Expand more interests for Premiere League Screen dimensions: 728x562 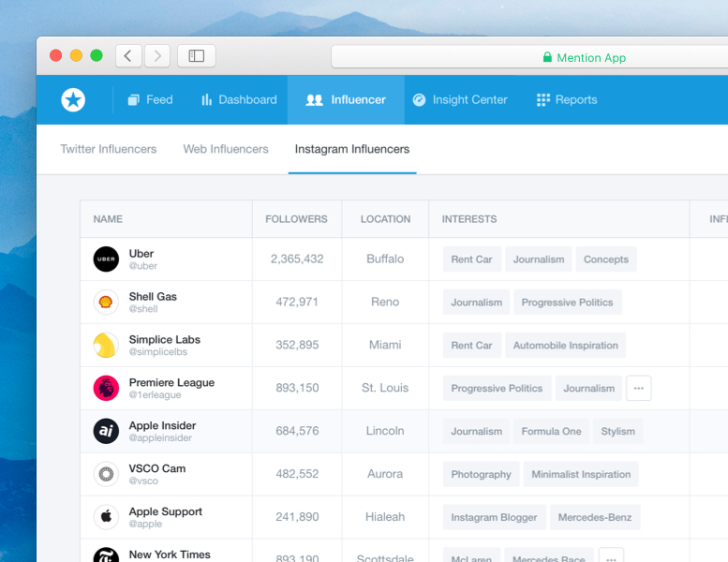pos(639,388)
